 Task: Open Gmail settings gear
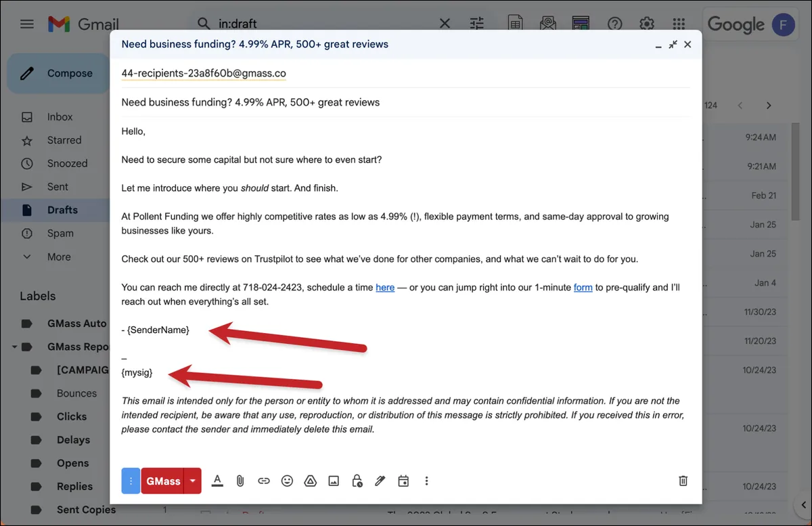[x=647, y=24]
